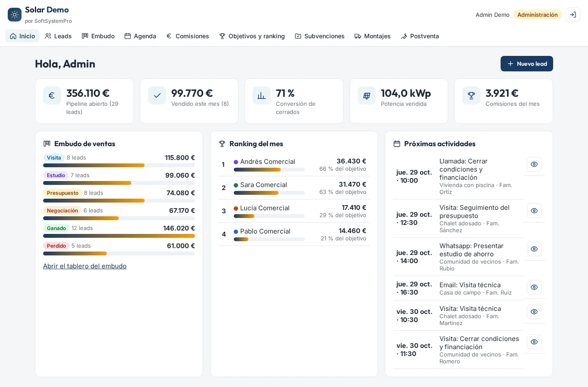Click the logout icon button
The image size is (588, 387).
(573, 15)
